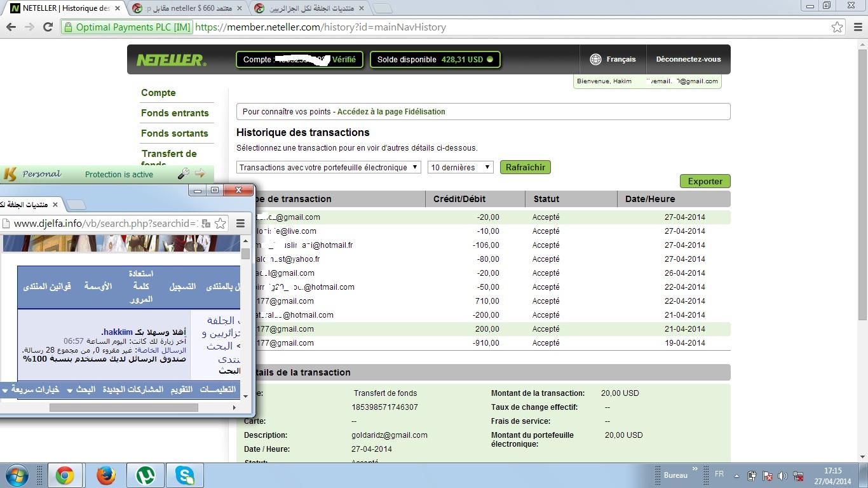Expand البحث dropdown in forum navbar
Image resolution: width=868 pixels, height=488 pixels.
pyautogui.click(x=81, y=390)
